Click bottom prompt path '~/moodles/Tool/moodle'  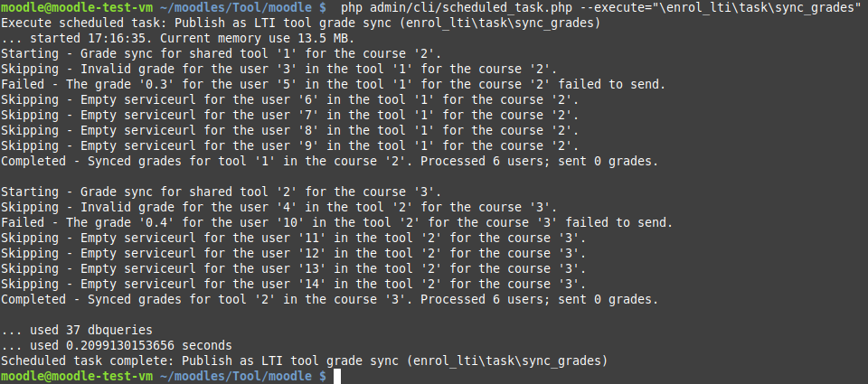point(236,376)
